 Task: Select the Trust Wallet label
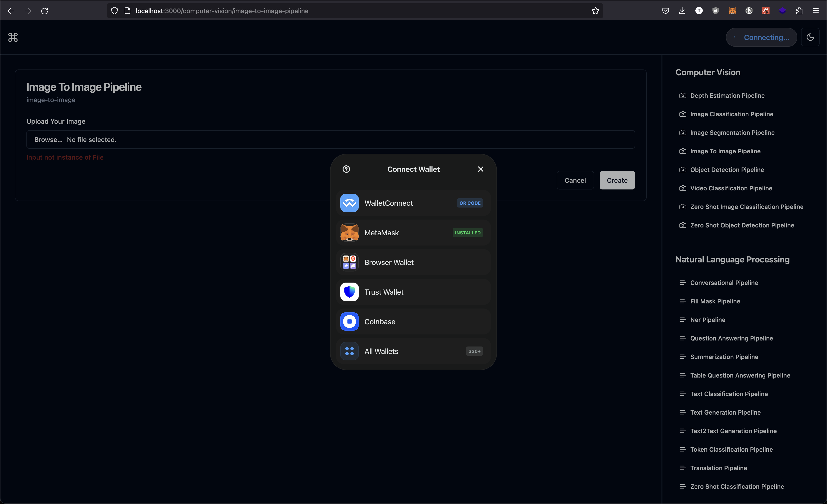(384, 292)
